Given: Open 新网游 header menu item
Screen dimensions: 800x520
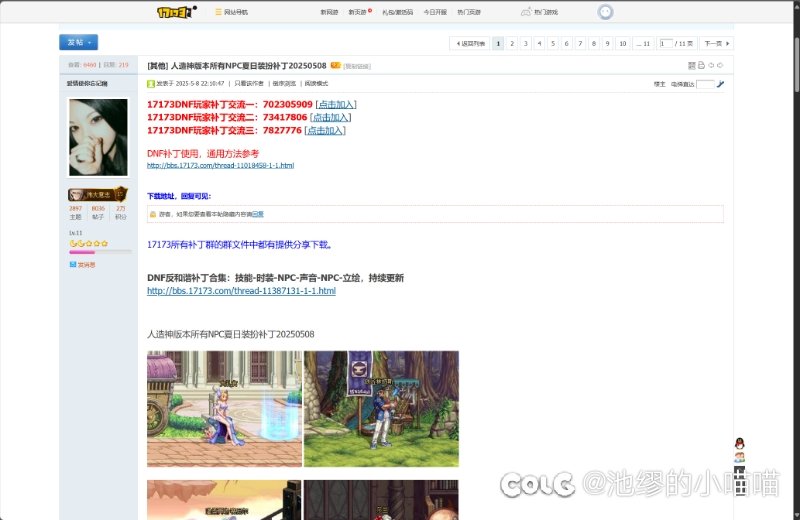Looking at the screenshot, I should click(x=329, y=12).
